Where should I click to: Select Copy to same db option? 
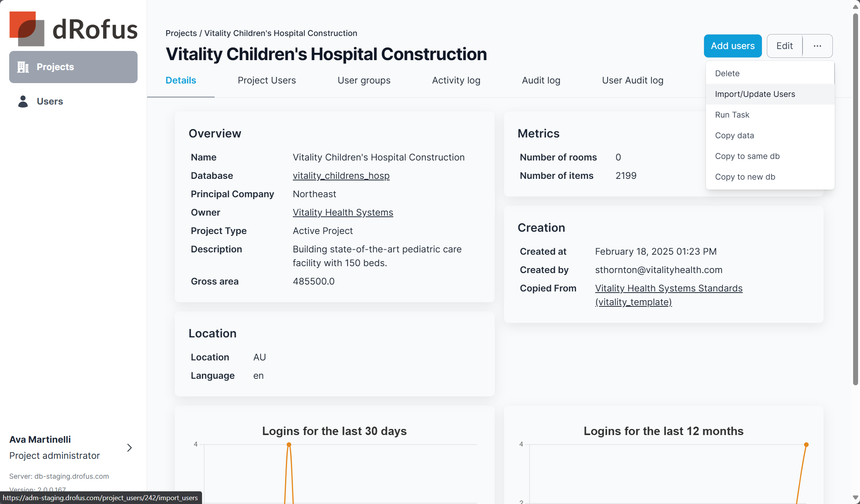[x=747, y=156]
